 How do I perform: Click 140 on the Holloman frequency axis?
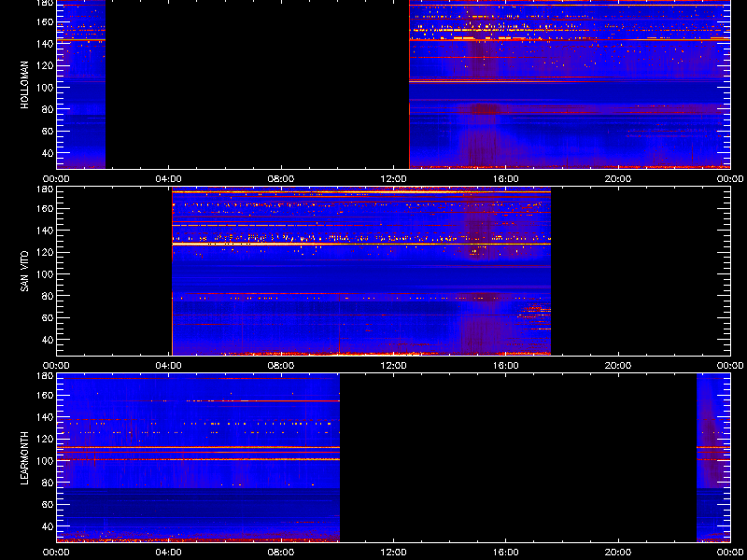click(46, 43)
